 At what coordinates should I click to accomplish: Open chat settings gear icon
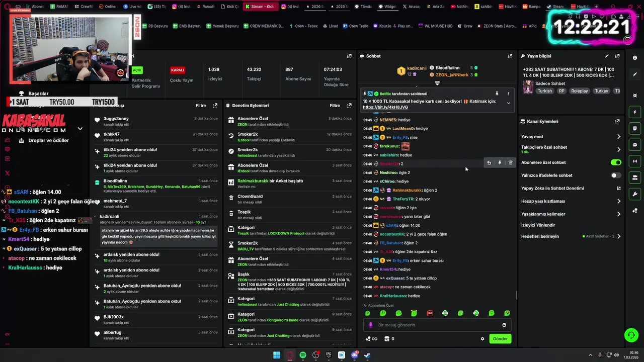coord(482,339)
